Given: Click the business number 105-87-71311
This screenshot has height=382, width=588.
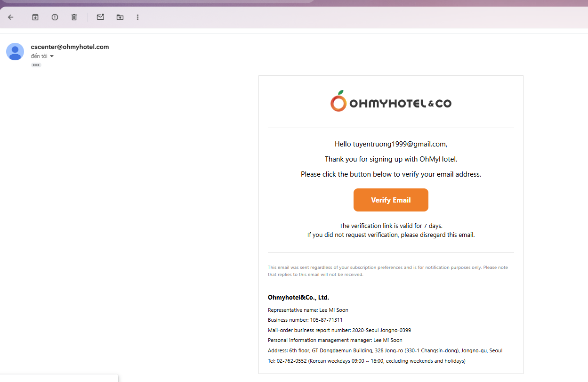Looking at the screenshot, I should 326,320.
